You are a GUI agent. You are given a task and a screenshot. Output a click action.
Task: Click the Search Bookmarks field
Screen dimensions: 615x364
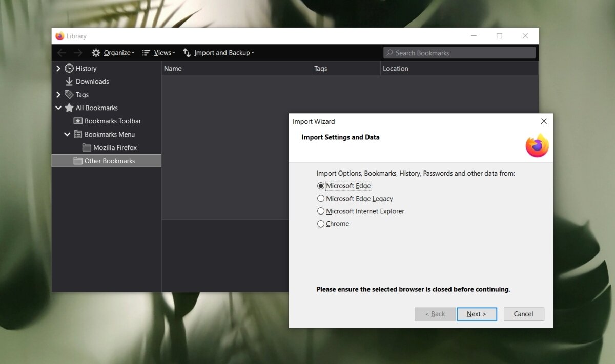tap(459, 52)
